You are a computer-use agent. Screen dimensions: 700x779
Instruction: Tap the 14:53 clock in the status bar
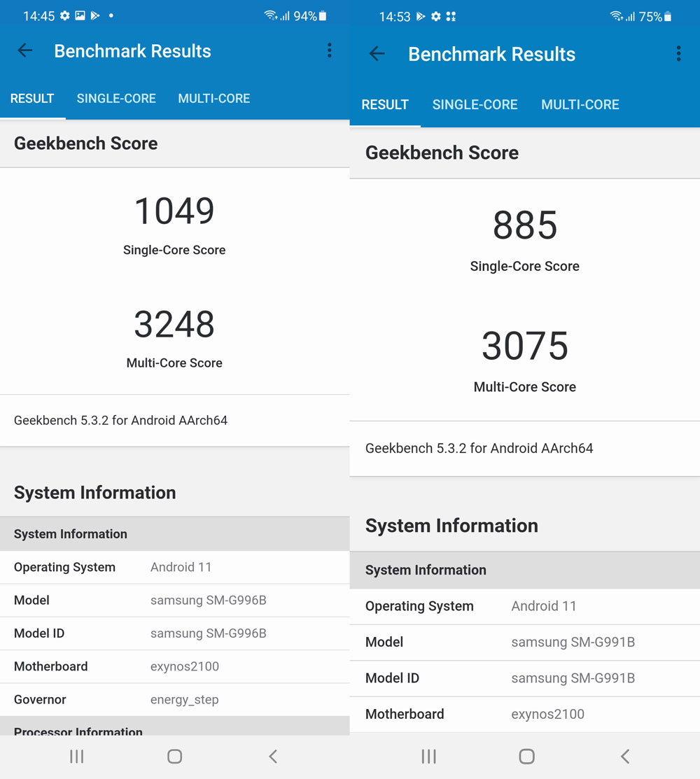(395, 16)
